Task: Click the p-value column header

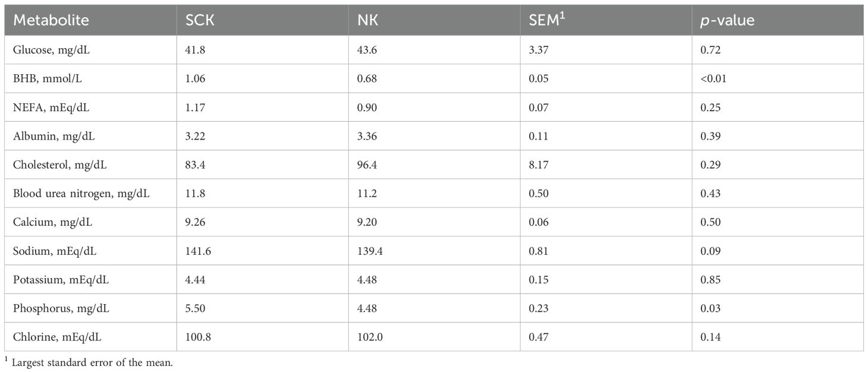Action: (727, 21)
